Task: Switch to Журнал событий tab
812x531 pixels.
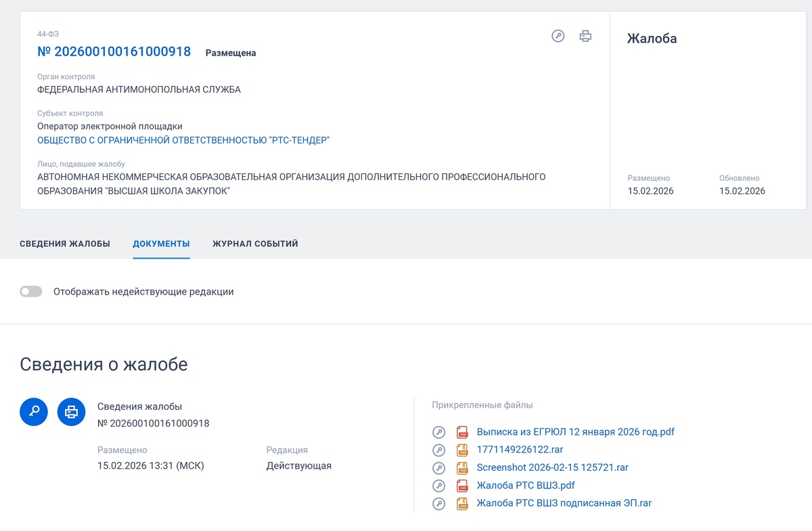Action: pos(255,244)
